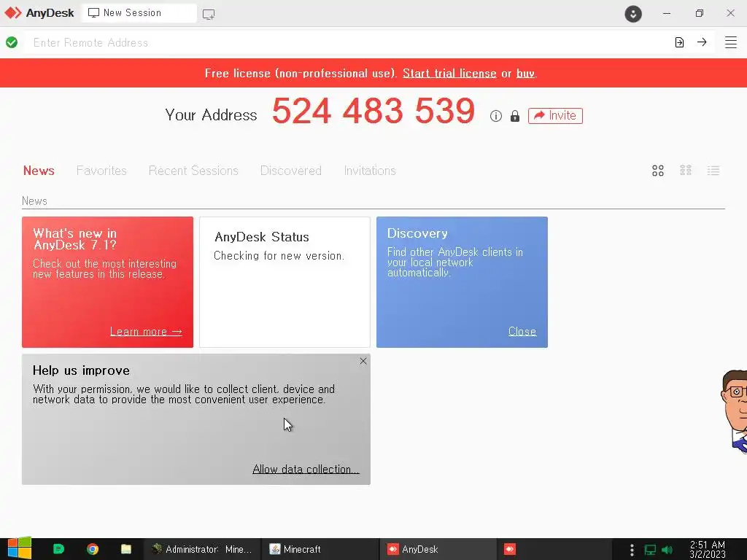
Task: Click the buy link in banner
Action: 525,74
